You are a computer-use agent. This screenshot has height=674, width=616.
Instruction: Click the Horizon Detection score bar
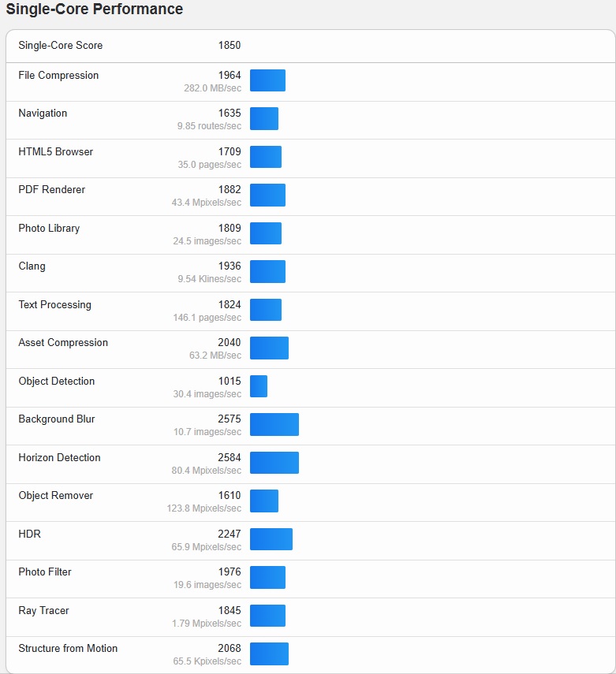(x=274, y=463)
